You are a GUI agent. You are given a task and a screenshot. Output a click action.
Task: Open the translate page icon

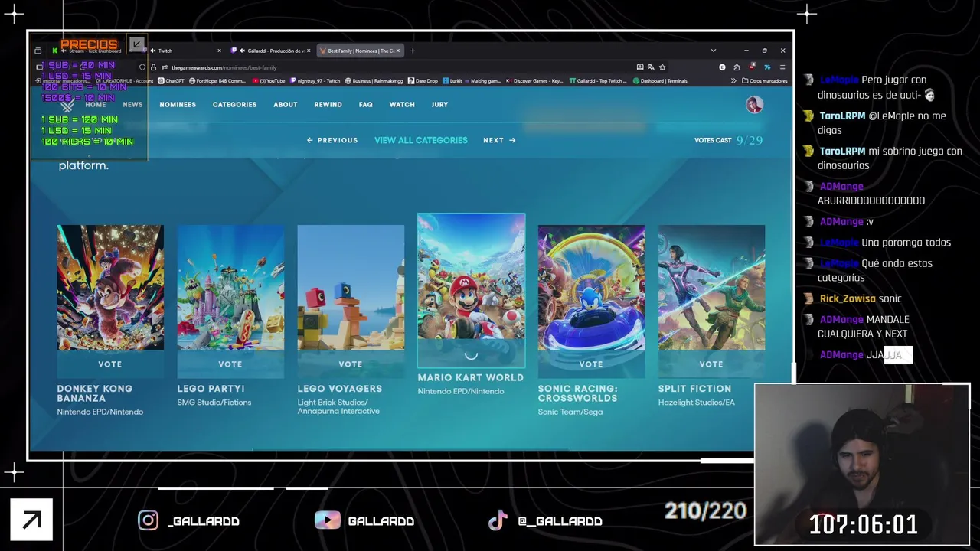(x=651, y=67)
